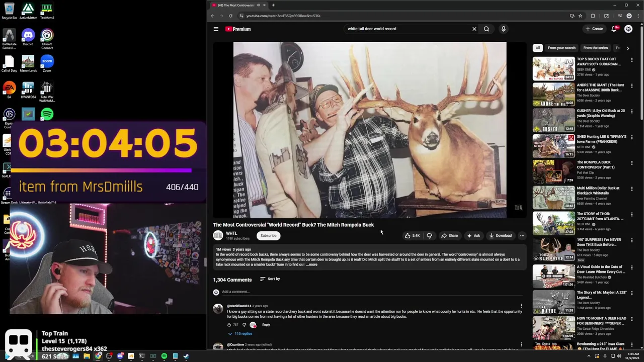Download the video
The width and height of the screenshot is (644, 362).
pyautogui.click(x=500, y=236)
